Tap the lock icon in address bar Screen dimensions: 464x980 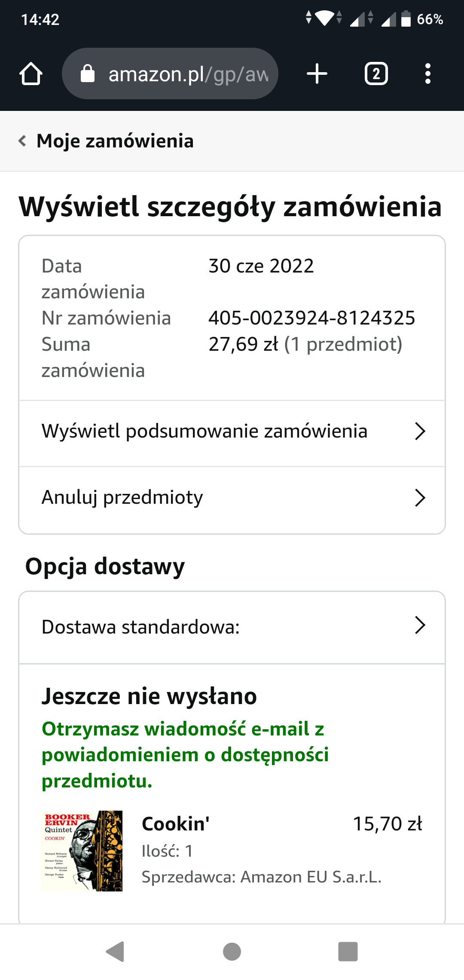pyautogui.click(x=88, y=74)
